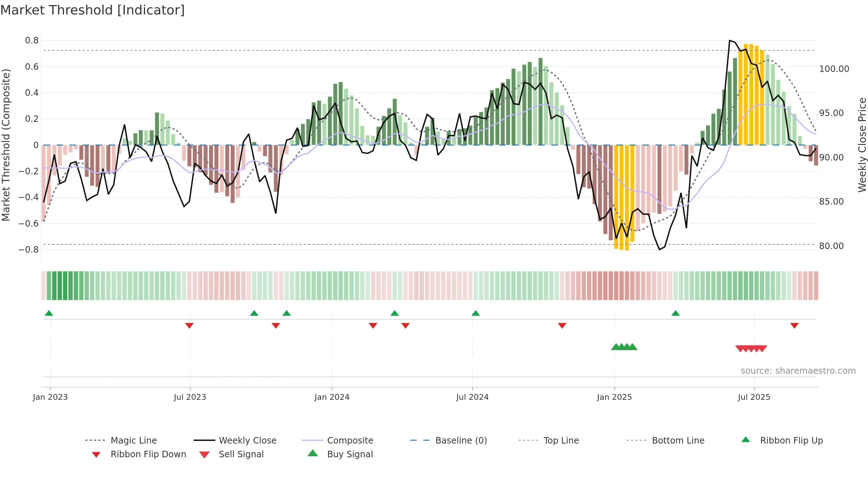
Task: Click the Jul 2023 x-axis label
Action: click(190, 397)
